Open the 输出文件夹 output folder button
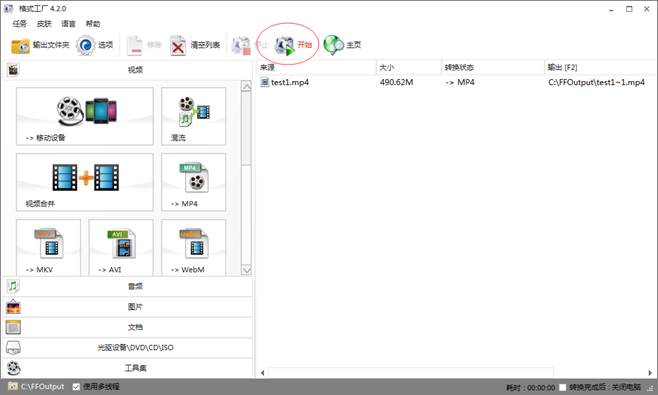The width and height of the screenshot is (658, 395). 40,45
